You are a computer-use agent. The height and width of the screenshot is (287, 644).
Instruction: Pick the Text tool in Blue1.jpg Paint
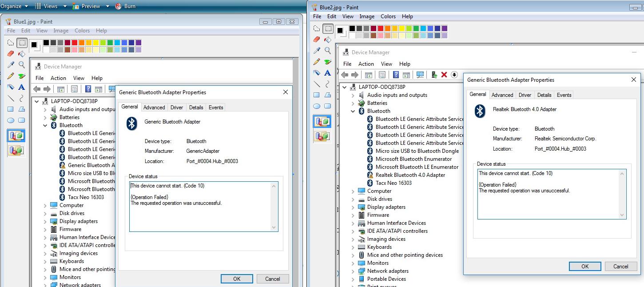click(x=21, y=87)
